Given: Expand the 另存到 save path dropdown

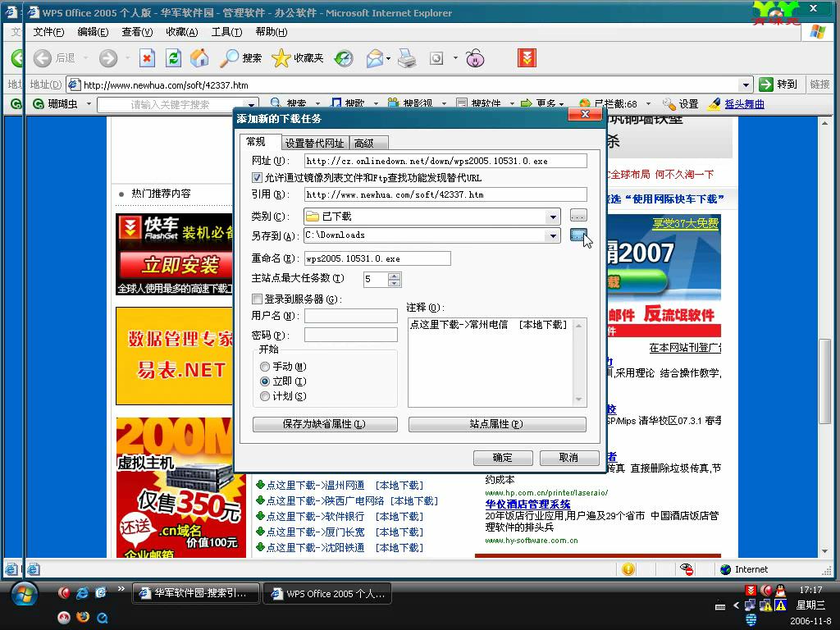Looking at the screenshot, I should pos(552,235).
